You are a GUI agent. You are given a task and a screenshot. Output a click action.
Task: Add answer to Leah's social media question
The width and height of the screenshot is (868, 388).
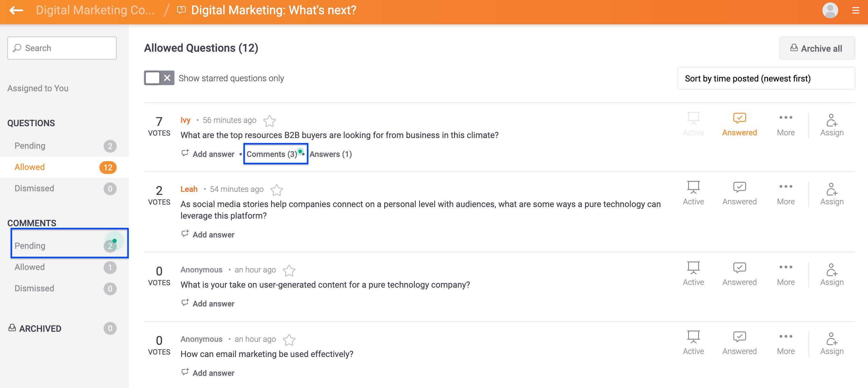213,234
